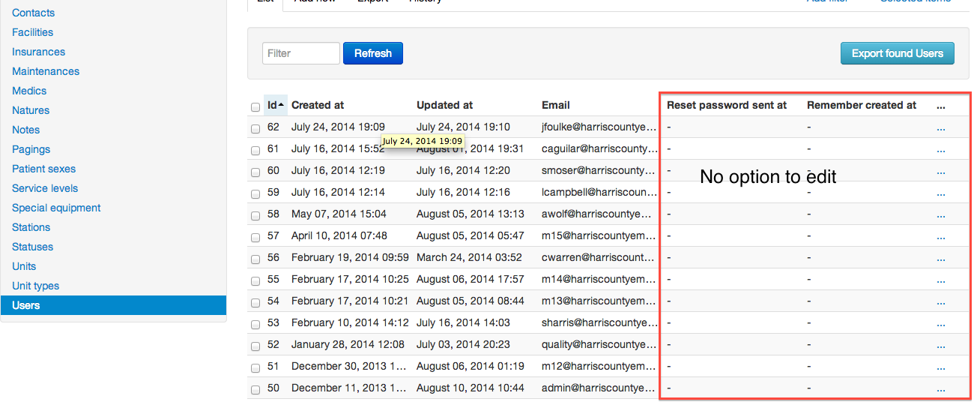Open the ellipsis link on row Id 58

[x=941, y=214]
